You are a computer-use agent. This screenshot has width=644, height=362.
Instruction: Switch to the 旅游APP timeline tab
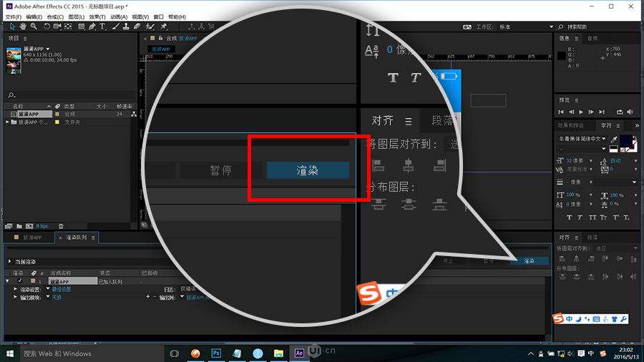(x=31, y=237)
